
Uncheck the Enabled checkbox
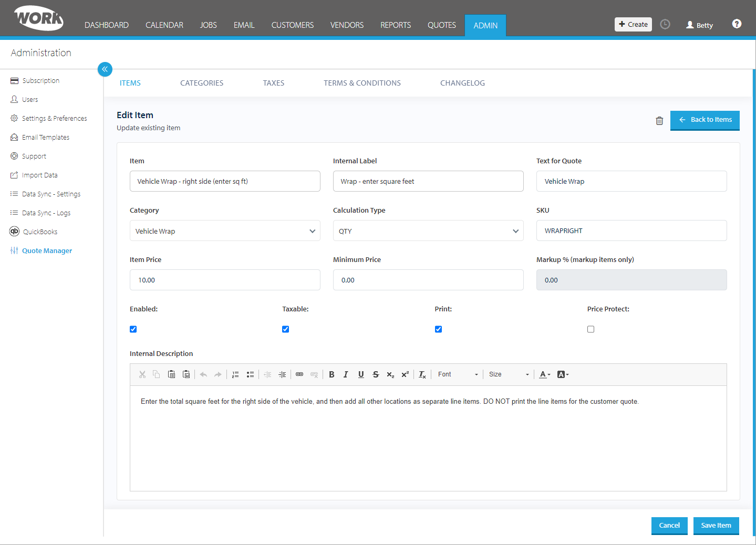tap(133, 329)
